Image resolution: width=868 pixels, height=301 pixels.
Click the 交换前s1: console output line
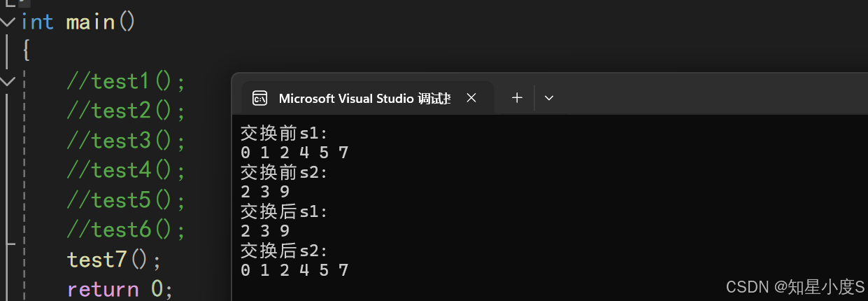pyautogui.click(x=284, y=133)
